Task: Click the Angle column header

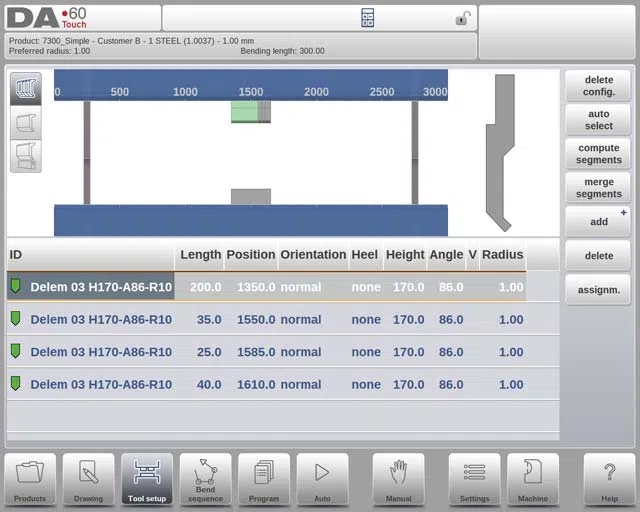Action: click(446, 254)
